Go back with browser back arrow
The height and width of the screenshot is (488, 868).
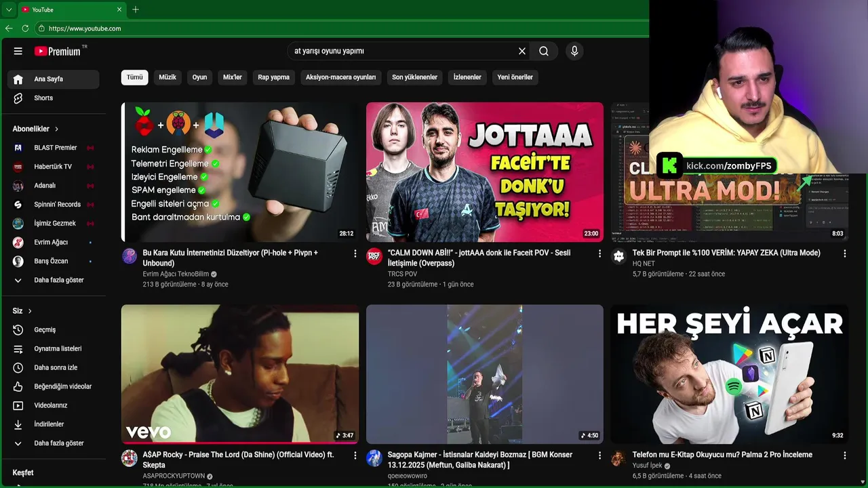point(9,28)
